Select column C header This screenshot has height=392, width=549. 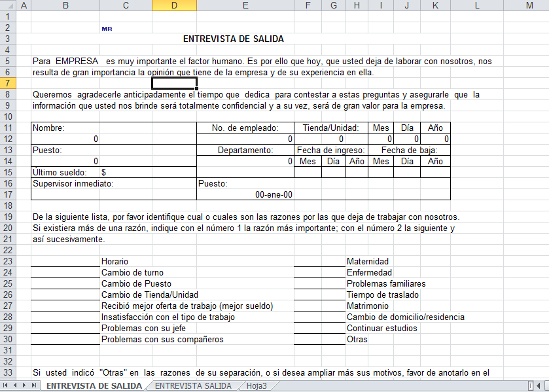[126, 5]
